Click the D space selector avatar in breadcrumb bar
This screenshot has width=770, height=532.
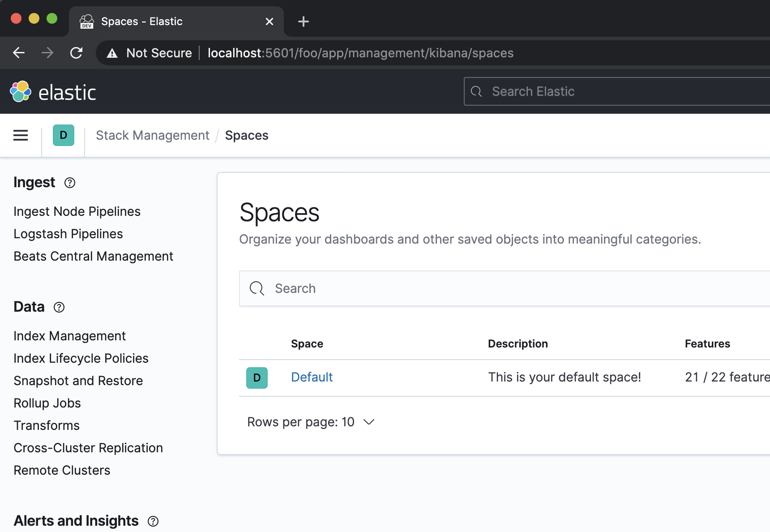[64, 135]
